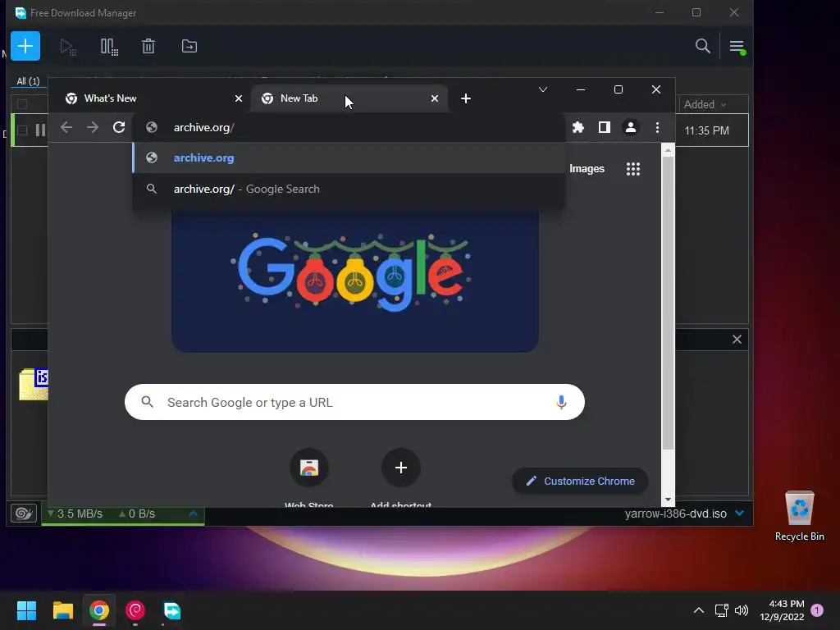Select archive.org/ Google Search suggestion
The width and height of the screenshot is (840, 630).
348,189
